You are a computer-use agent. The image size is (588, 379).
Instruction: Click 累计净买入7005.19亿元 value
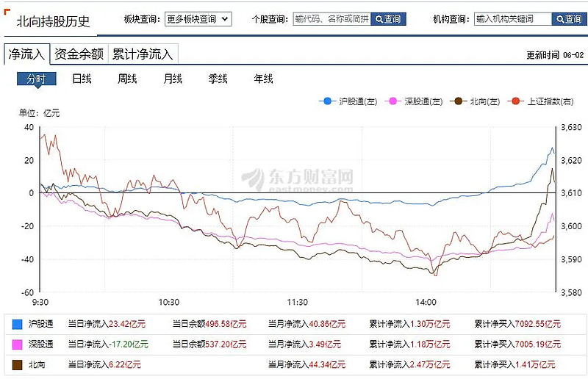(517, 344)
